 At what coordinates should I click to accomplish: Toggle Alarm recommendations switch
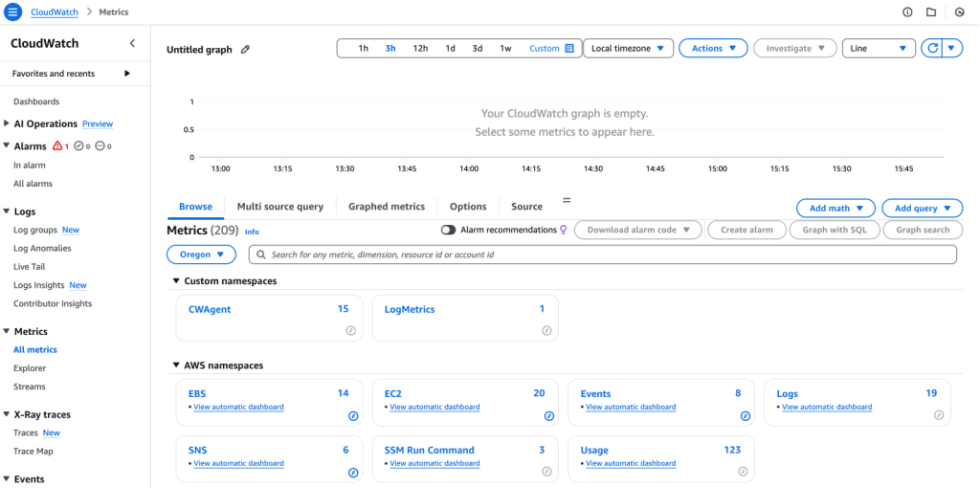(x=448, y=230)
